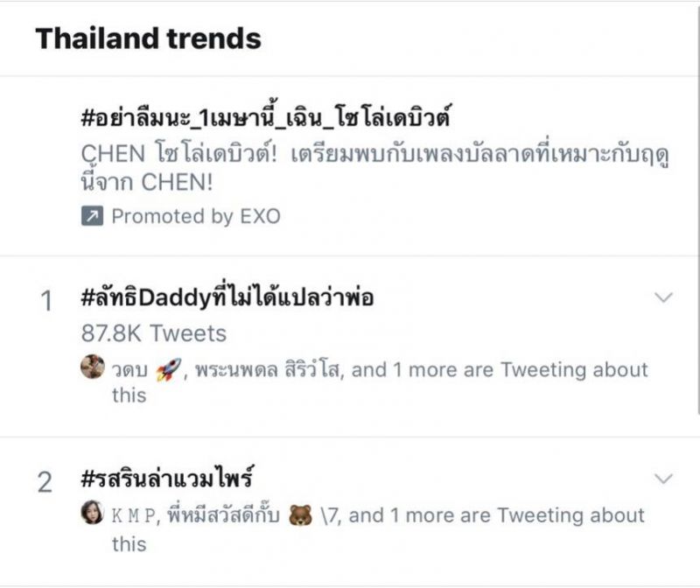
Task: Click the 87.8K Tweets count
Action: (152, 333)
